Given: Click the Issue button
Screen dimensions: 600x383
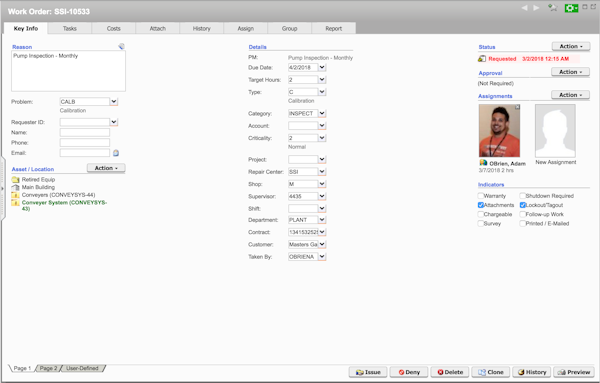Looking at the screenshot, I should pyautogui.click(x=368, y=372).
